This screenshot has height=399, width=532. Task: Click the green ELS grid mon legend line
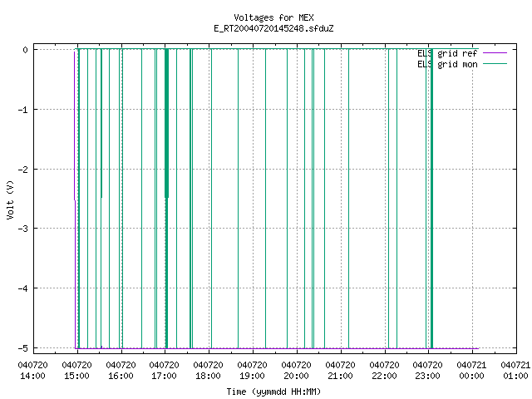coord(495,63)
